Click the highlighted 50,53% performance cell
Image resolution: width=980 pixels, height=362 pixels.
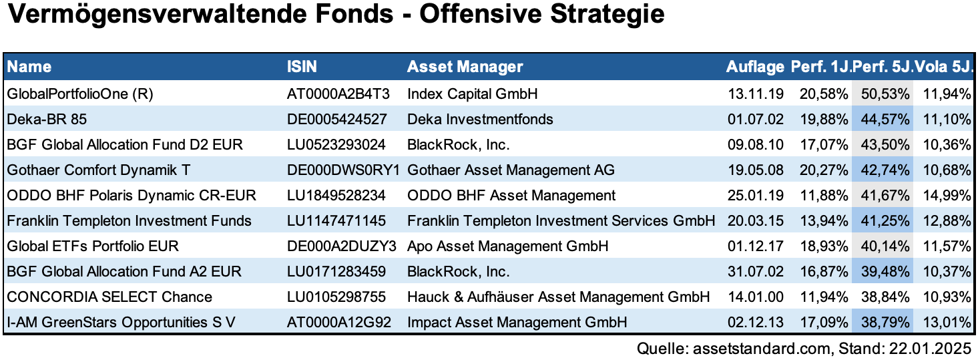883,94
